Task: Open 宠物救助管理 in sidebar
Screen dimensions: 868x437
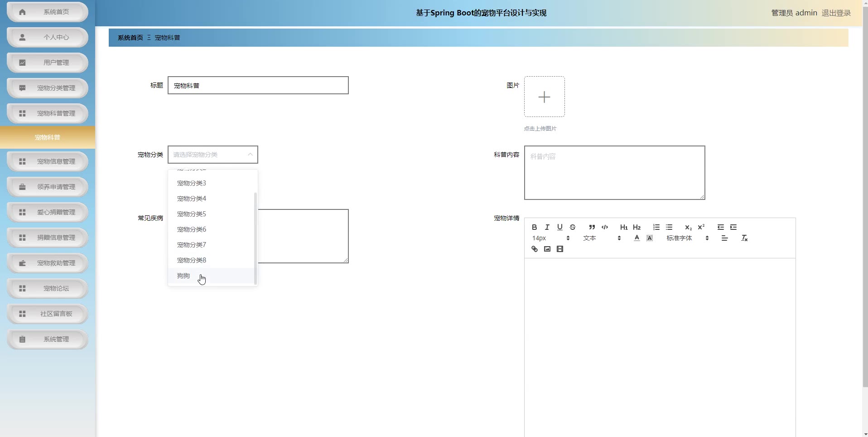Action: (48, 263)
